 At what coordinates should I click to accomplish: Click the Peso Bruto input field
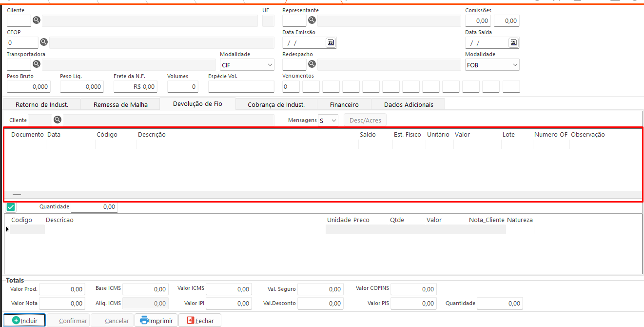click(x=28, y=87)
